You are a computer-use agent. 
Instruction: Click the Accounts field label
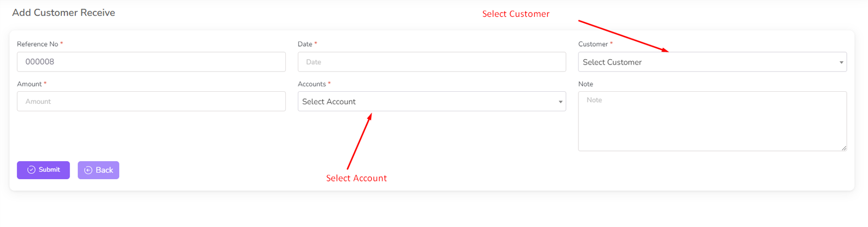point(312,84)
